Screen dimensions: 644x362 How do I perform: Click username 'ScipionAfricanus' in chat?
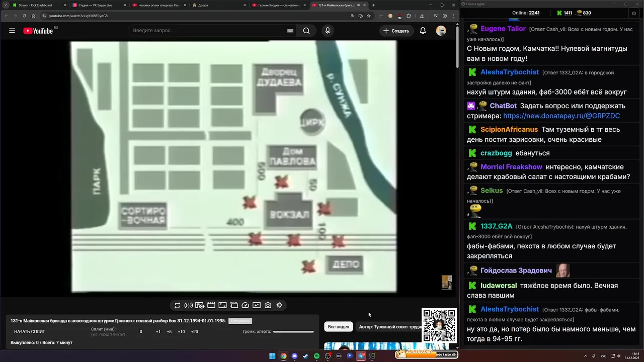tap(509, 129)
